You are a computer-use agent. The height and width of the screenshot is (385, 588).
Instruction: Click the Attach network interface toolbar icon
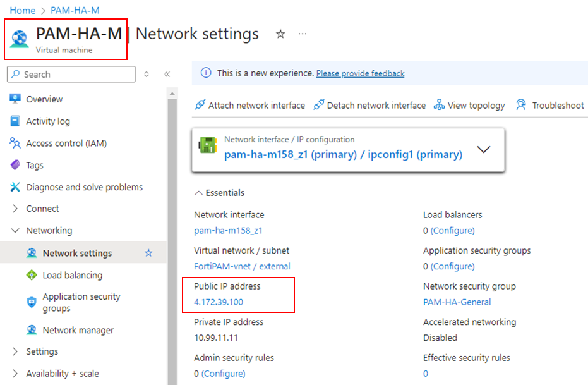(199, 105)
